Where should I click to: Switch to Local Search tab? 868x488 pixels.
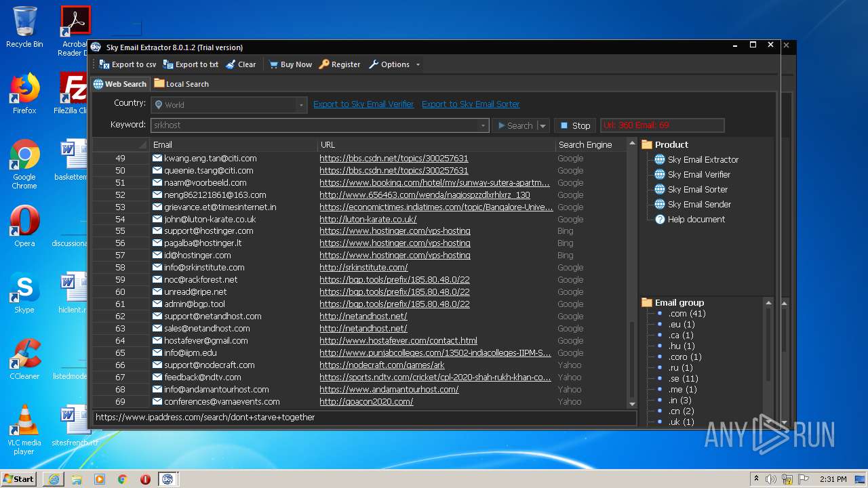181,84
